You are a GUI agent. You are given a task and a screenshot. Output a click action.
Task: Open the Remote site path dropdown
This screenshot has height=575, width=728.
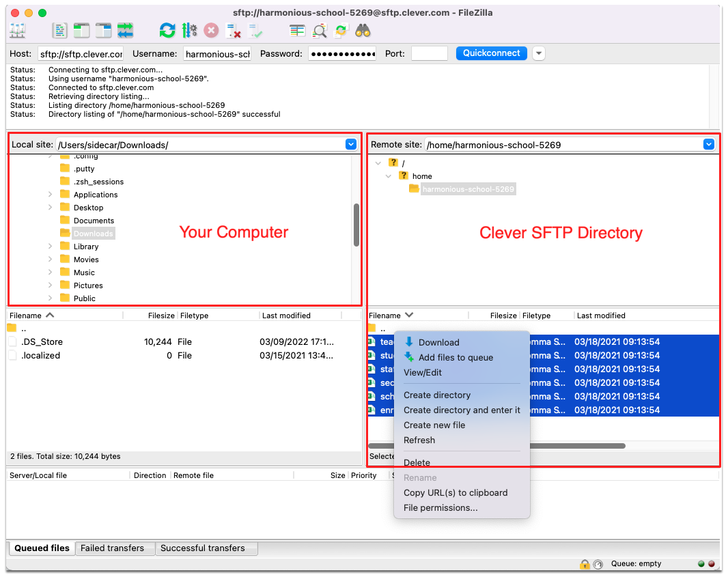708,144
